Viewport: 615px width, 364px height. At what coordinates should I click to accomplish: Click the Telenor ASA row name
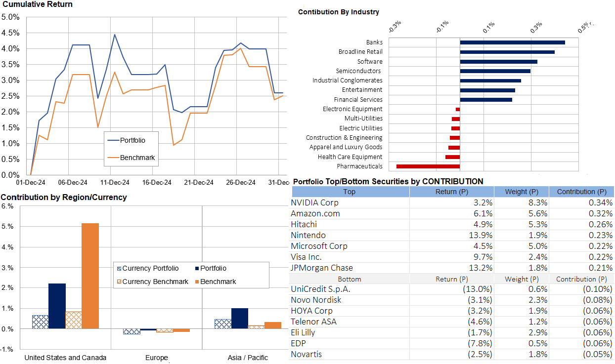pyautogui.click(x=313, y=322)
